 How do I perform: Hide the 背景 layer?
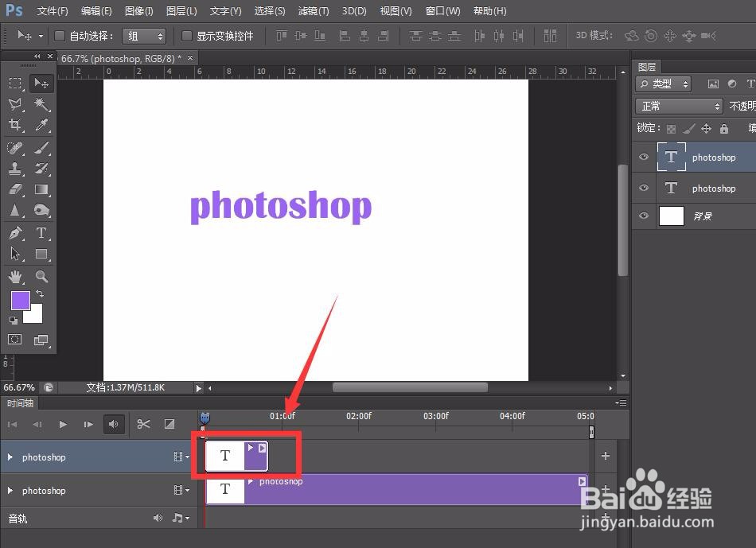(x=644, y=216)
